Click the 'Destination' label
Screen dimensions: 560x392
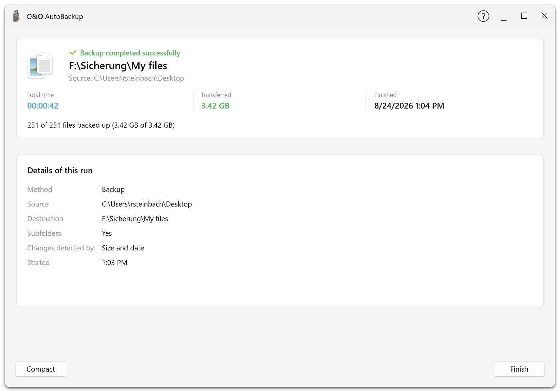click(45, 219)
